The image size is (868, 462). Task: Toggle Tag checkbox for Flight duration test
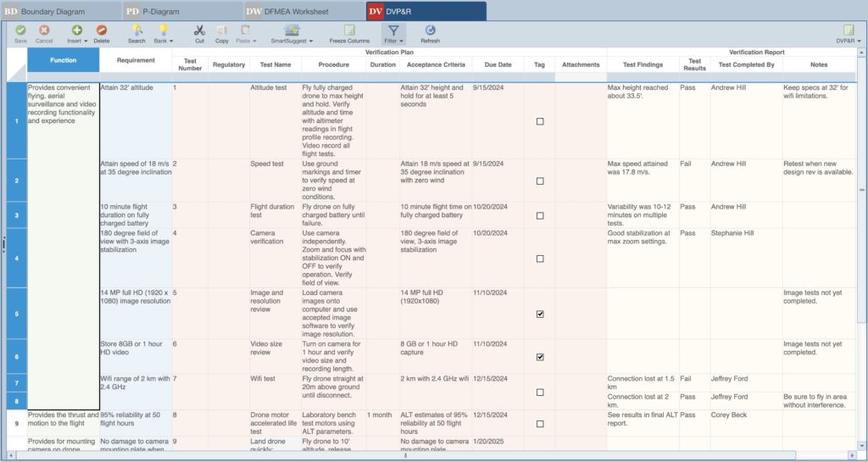[540, 216]
